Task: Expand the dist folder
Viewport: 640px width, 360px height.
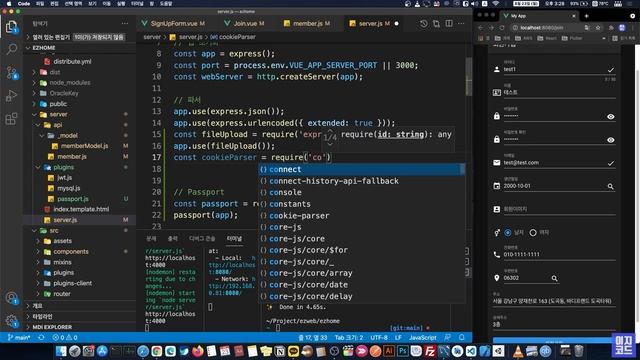Action: pyautogui.click(x=79, y=72)
